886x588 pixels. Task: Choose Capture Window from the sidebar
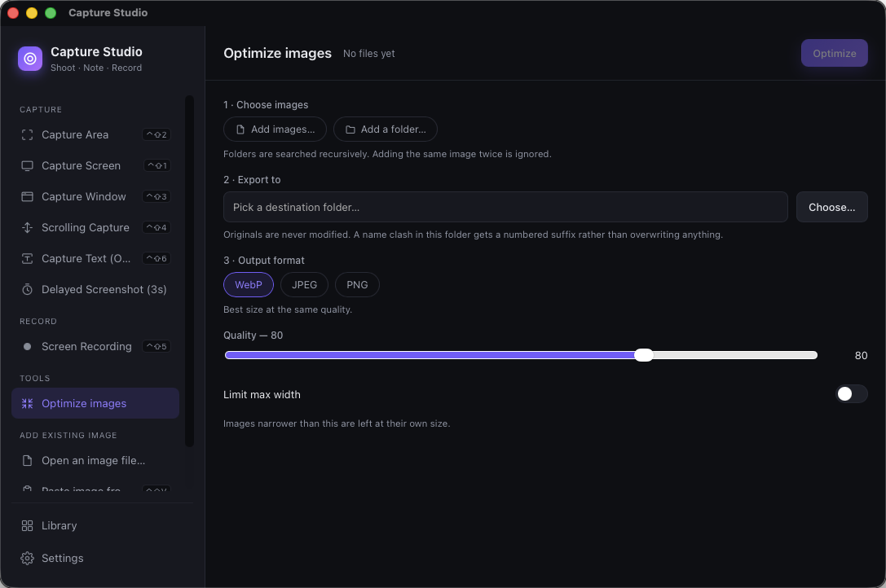point(95,196)
